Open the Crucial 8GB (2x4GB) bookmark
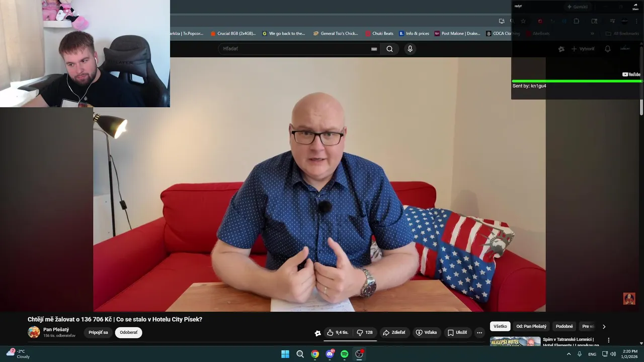Image resolution: width=644 pixels, height=362 pixels. (x=233, y=34)
